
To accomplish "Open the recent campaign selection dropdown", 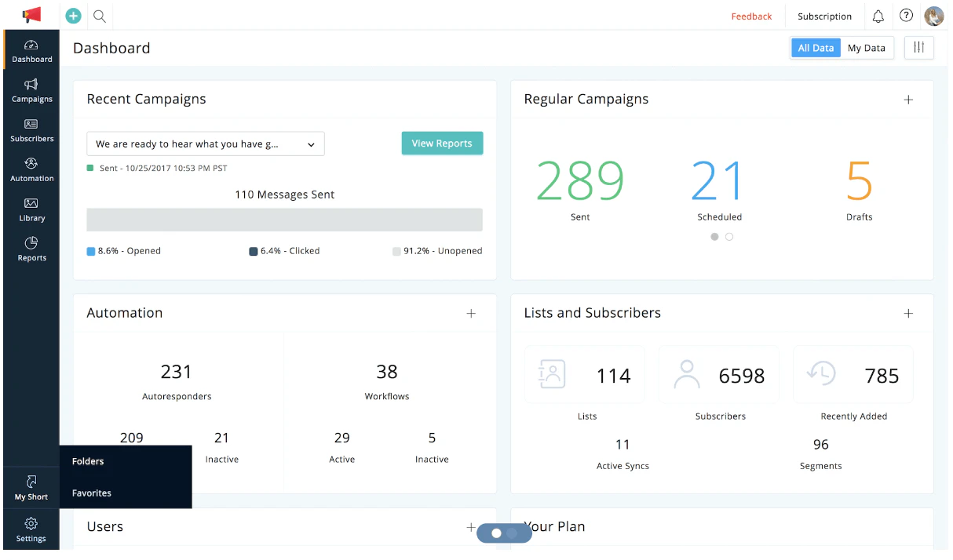I will click(x=206, y=144).
